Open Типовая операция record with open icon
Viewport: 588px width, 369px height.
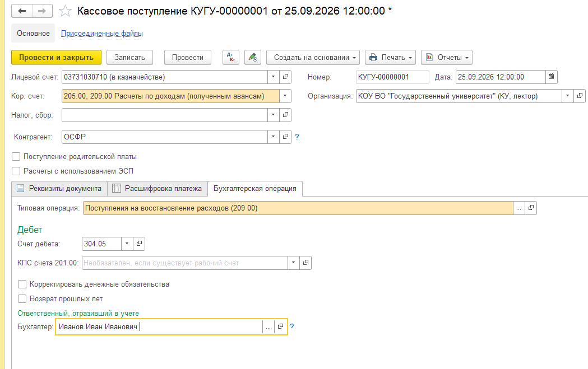coord(531,208)
